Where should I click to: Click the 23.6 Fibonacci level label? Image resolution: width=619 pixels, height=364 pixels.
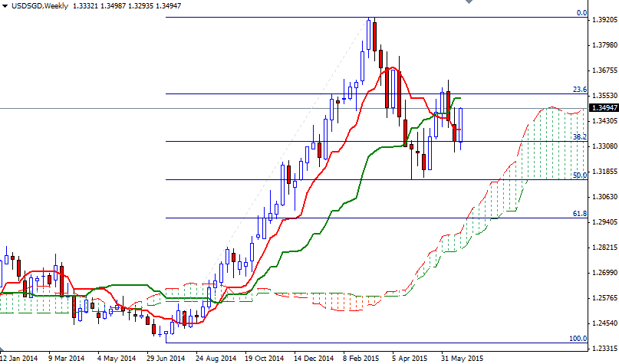(x=580, y=90)
